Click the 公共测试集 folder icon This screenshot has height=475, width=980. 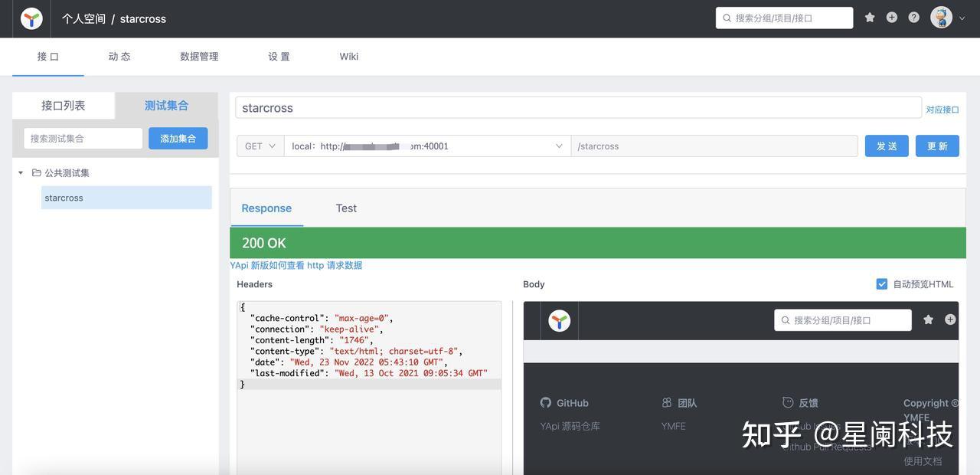(36, 173)
